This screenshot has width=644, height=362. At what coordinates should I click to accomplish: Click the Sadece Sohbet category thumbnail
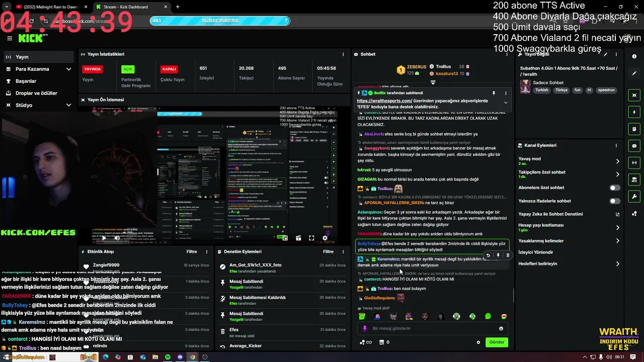[x=525, y=86]
